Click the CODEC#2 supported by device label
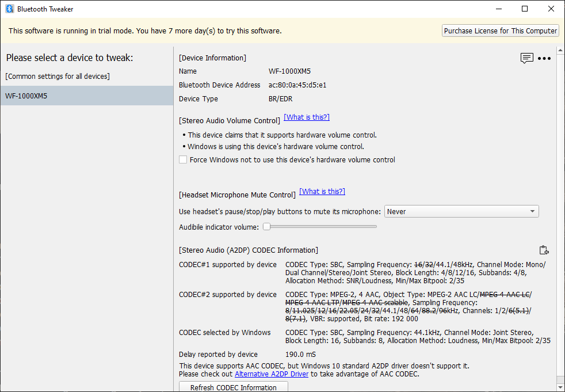This screenshot has height=392, width=565. tap(228, 295)
